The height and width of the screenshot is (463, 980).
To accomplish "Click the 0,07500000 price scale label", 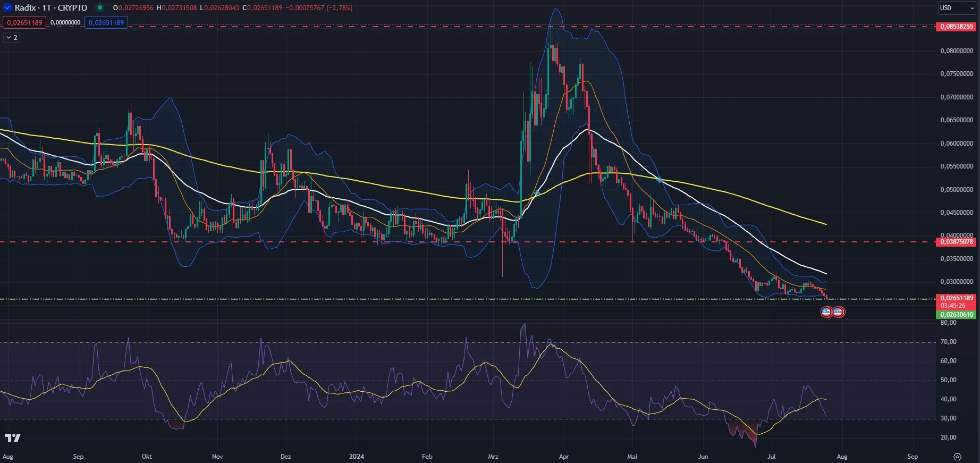I will (957, 74).
